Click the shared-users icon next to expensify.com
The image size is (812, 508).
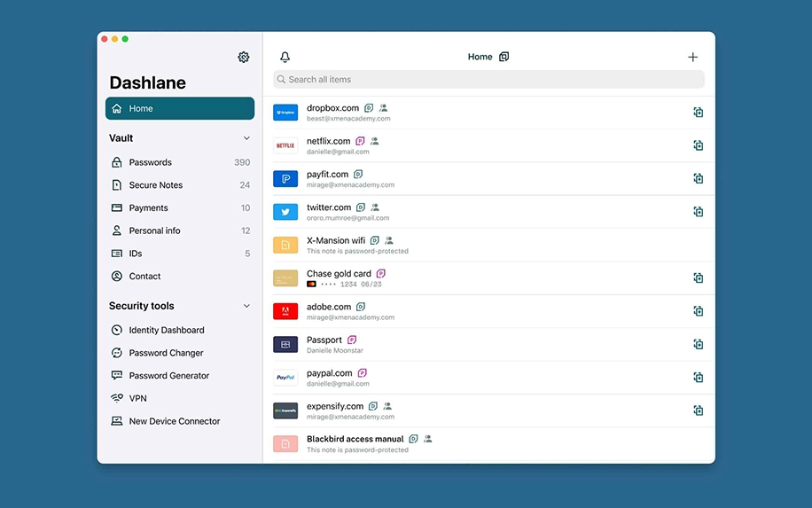coord(387,406)
